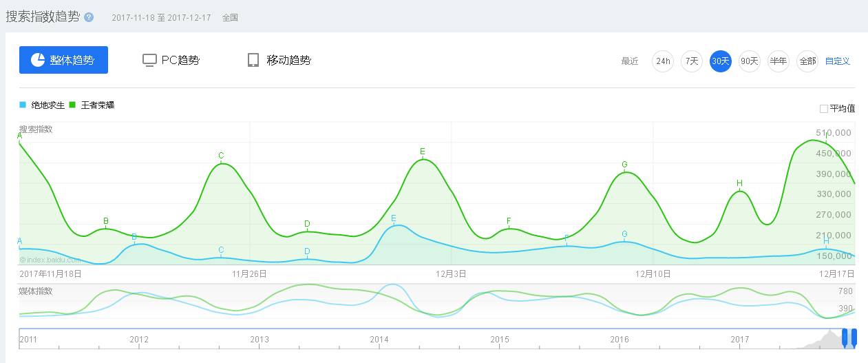Click the 2014 position on year timeline

pos(379,340)
